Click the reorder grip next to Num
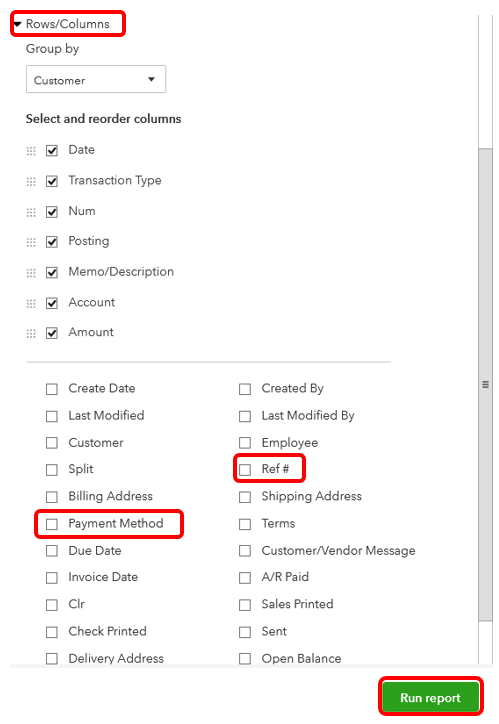 pyautogui.click(x=31, y=212)
